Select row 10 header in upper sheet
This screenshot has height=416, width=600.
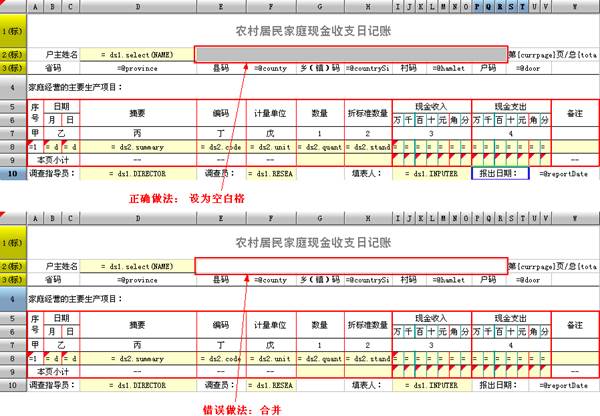pyautogui.click(x=10, y=173)
